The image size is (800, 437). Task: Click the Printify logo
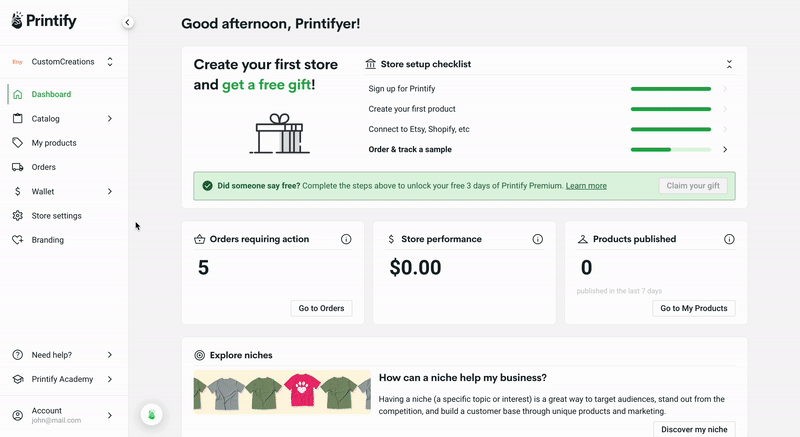tap(44, 21)
